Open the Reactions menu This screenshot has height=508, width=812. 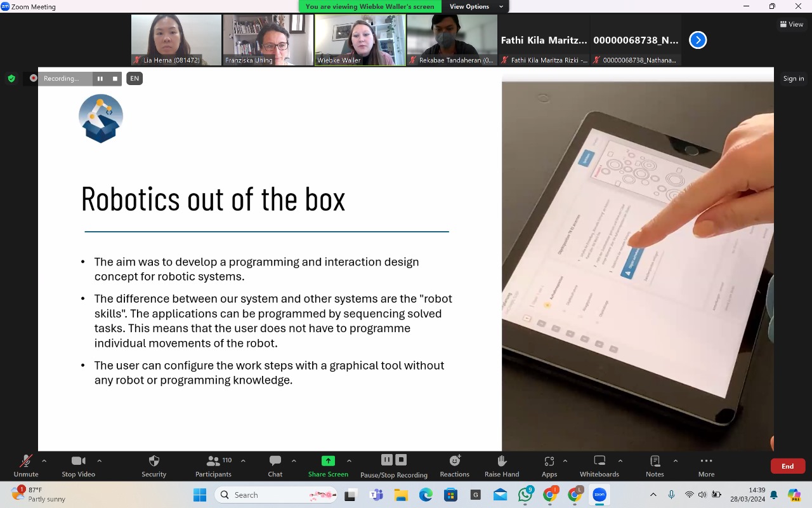pyautogui.click(x=455, y=465)
